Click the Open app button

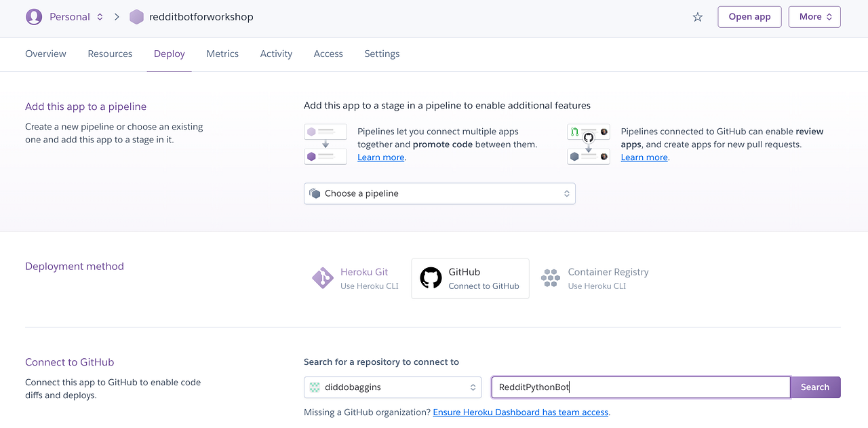[749, 17]
